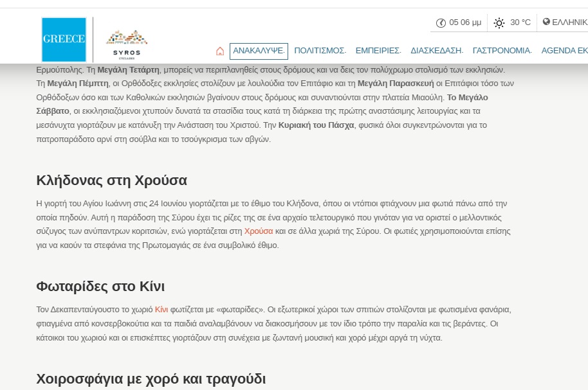Image resolution: width=588 pixels, height=390 pixels.
Task: Click the sun weather icon
Action: click(x=499, y=23)
